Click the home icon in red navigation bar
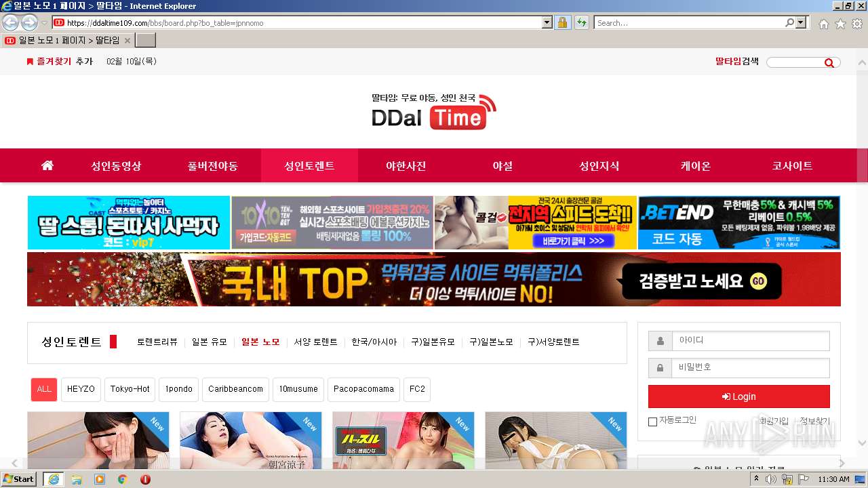 point(47,165)
